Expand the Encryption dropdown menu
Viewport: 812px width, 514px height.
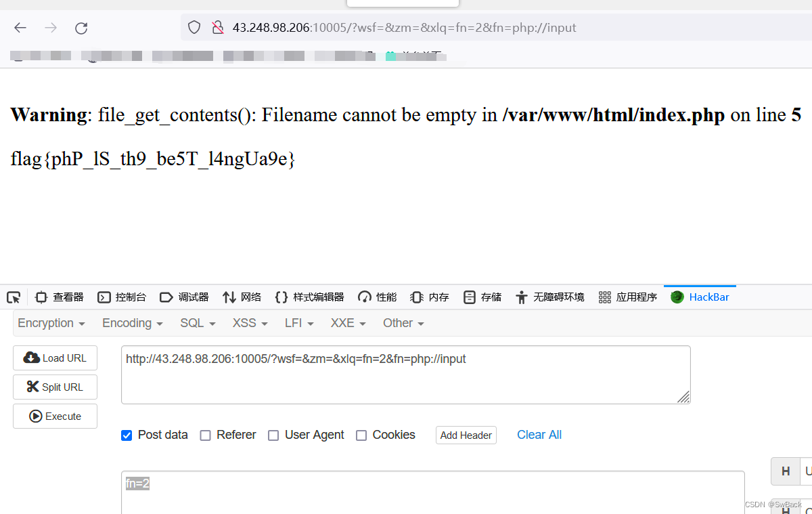pos(51,323)
